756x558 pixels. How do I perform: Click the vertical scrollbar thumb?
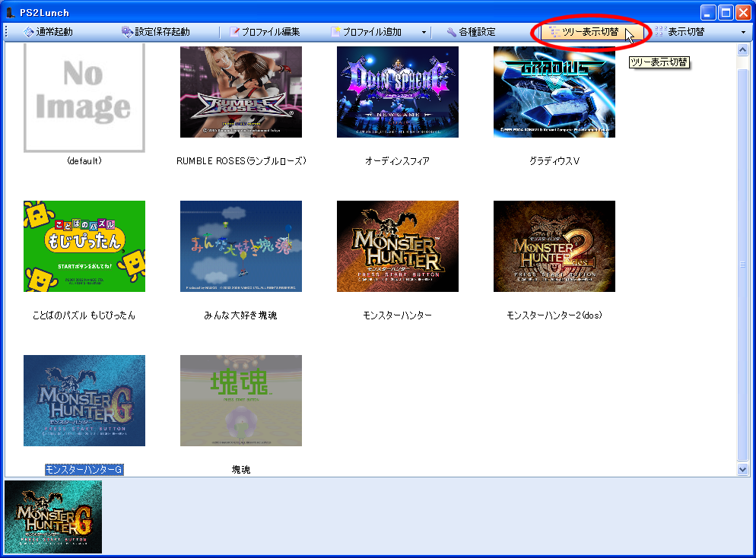742,265
